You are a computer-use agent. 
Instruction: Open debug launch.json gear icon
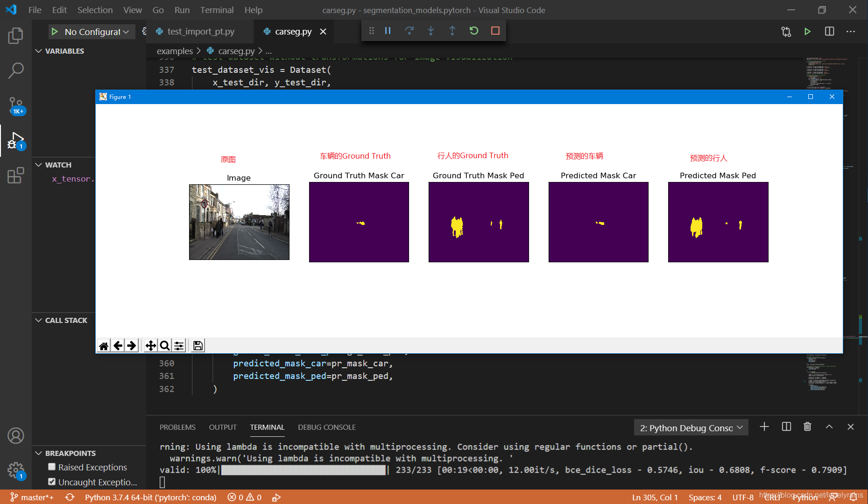(144, 31)
